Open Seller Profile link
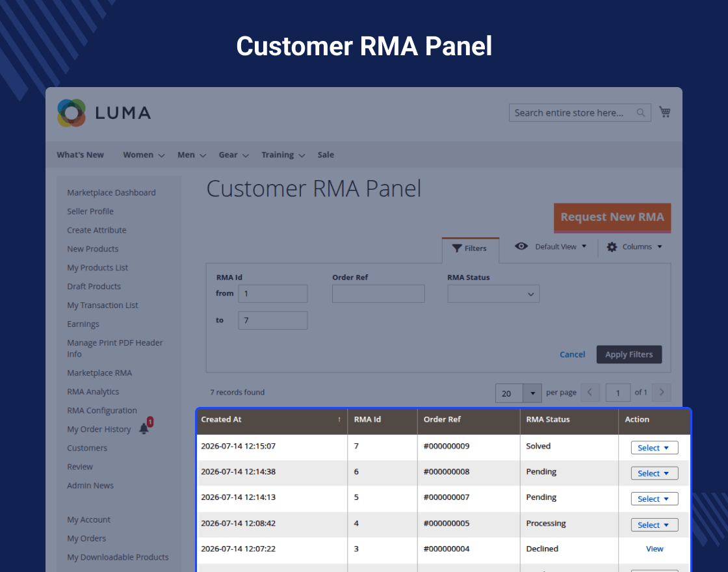728x572 pixels. (90, 211)
